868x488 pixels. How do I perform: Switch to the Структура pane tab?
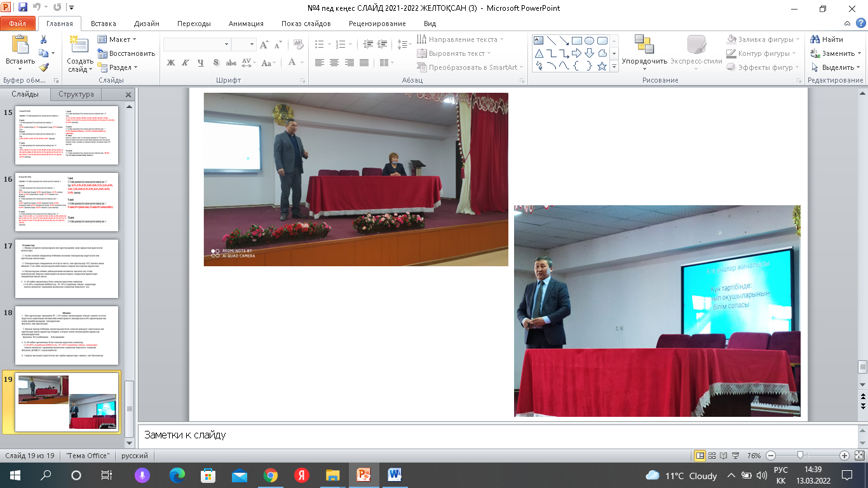pos(76,94)
